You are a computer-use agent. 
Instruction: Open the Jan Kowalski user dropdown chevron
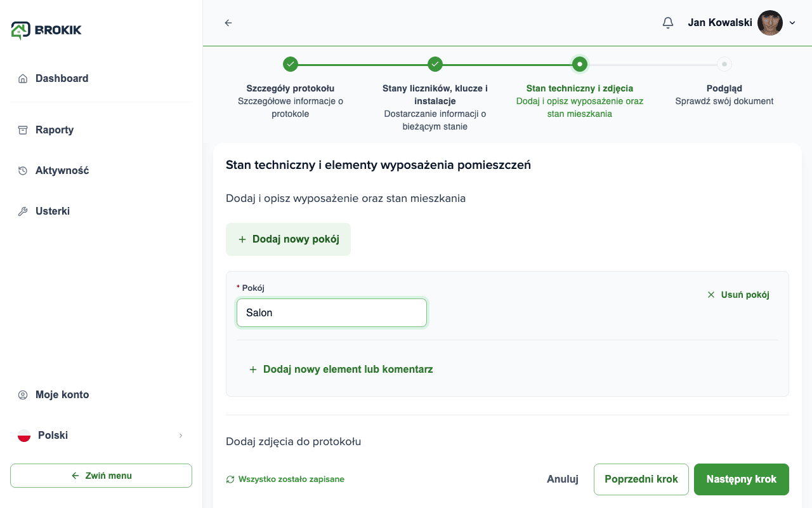(x=792, y=23)
